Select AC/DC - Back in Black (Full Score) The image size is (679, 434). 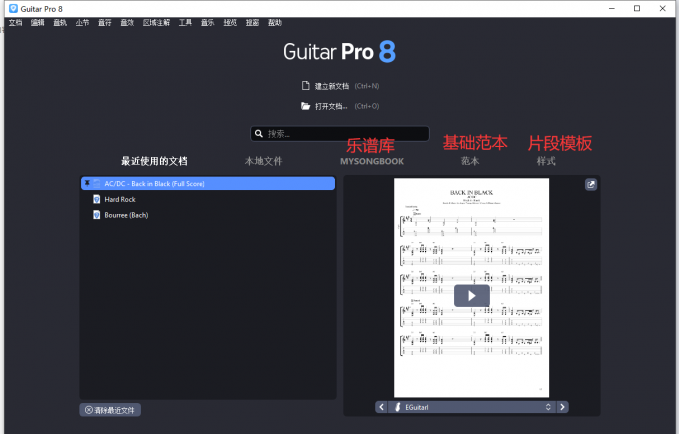pyautogui.click(x=208, y=183)
